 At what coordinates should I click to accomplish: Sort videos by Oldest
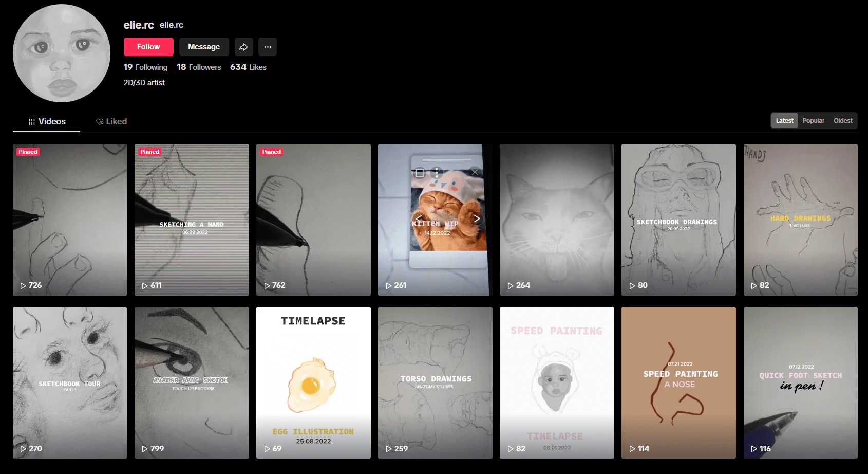tap(843, 121)
